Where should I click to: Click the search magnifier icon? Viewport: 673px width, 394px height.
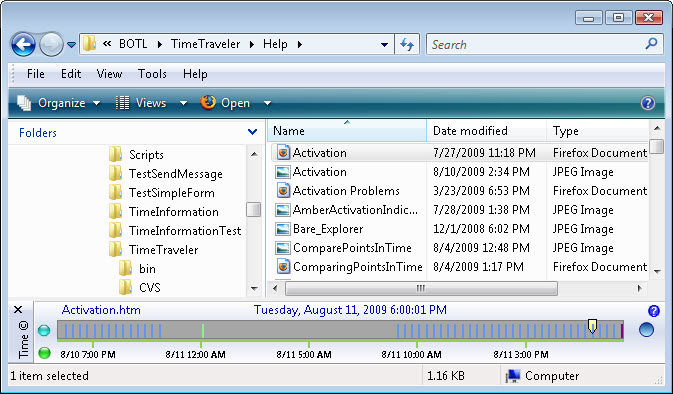pyautogui.click(x=652, y=43)
